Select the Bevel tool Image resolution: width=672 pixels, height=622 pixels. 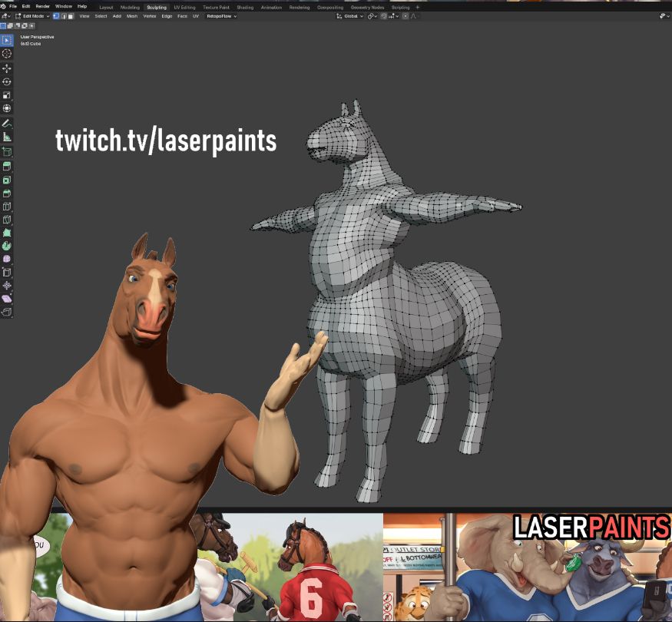(6, 194)
